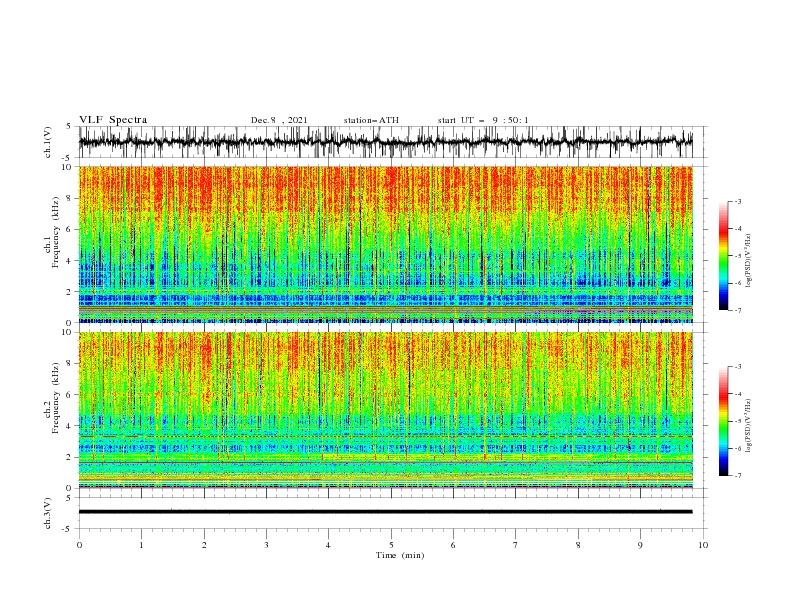
Task: Click the 'Time (min)' axis title
Action: click(400, 555)
